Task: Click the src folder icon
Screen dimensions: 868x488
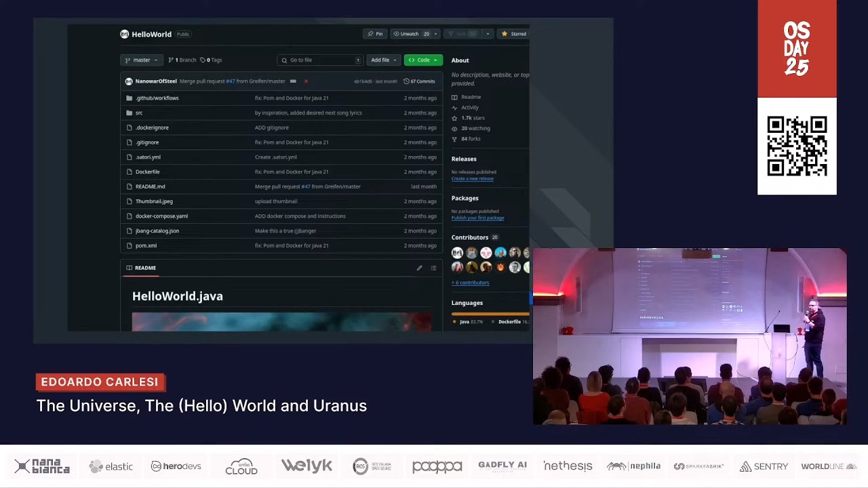Action: (x=129, y=113)
